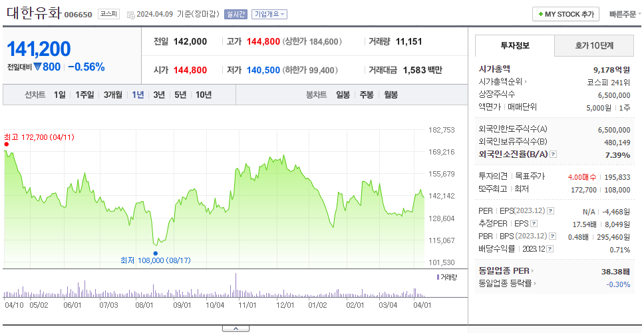Select the 1주일 line chart period
The width and height of the screenshot is (644, 333).
click(84, 95)
